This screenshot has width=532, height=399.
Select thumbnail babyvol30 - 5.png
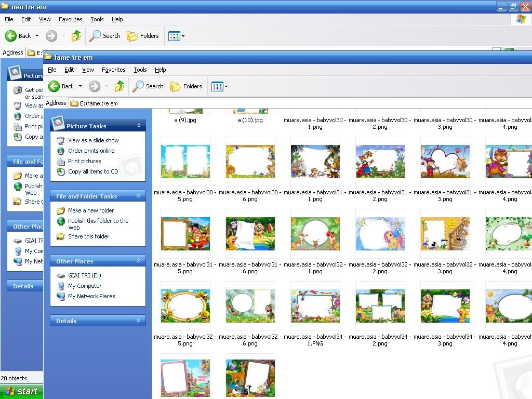click(x=185, y=162)
